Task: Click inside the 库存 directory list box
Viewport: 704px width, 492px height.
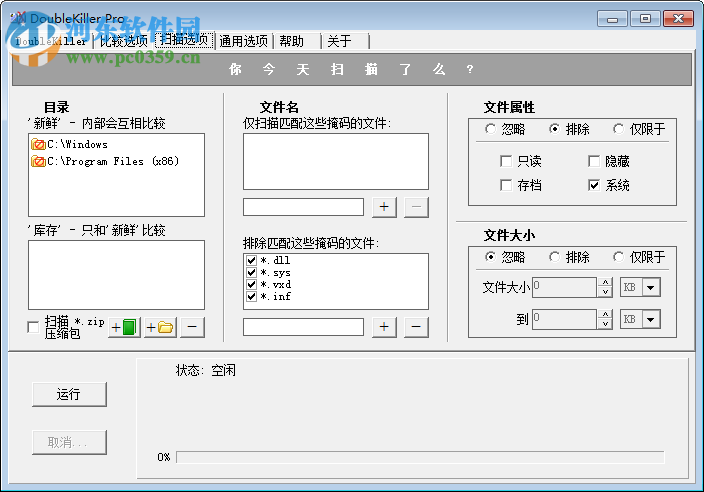Action: point(116,275)
